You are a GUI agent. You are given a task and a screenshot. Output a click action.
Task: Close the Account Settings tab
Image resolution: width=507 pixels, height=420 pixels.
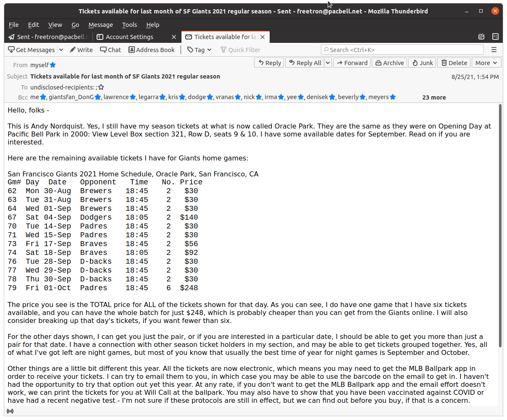174,37
